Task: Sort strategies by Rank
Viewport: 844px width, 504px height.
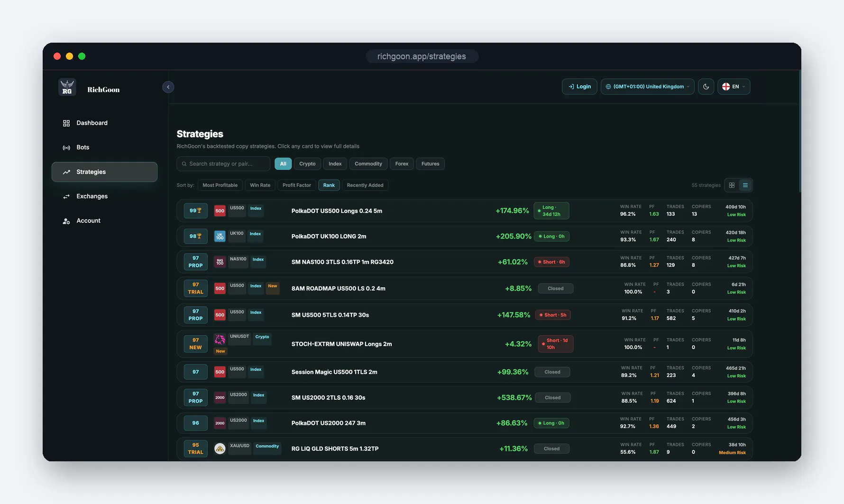Action: (x=329, y=185)
